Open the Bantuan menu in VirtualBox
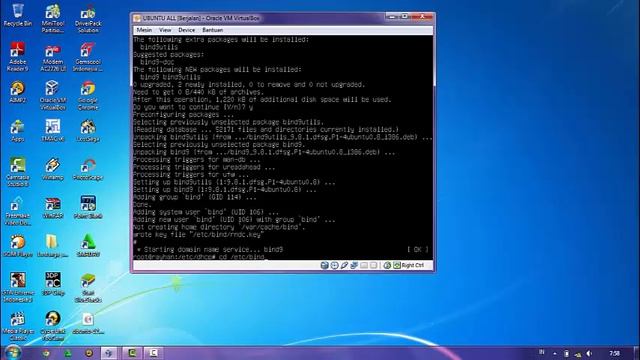The height and width of the screenshot is (360, 640). coord(213,30)
